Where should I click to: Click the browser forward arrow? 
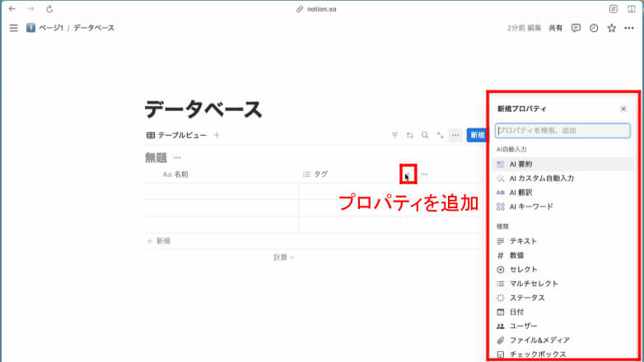click(x=30, y=8)
